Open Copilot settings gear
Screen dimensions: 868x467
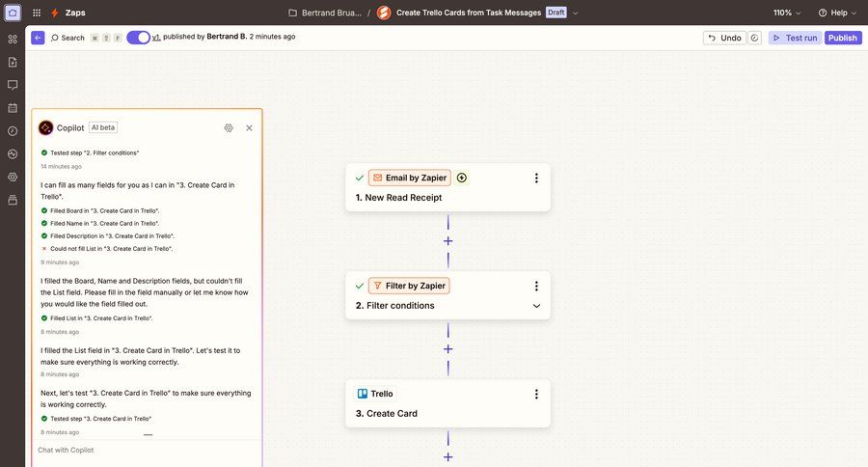pos(229,128)
